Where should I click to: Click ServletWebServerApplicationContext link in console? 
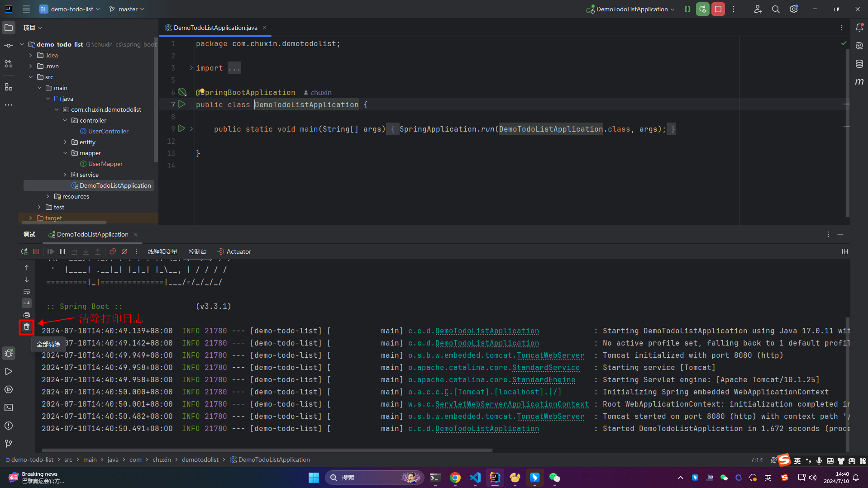pyautogui.click(x=512, y=404)
